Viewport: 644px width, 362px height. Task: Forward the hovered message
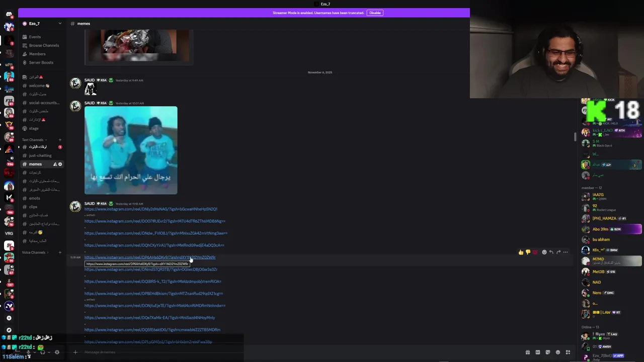558,252
